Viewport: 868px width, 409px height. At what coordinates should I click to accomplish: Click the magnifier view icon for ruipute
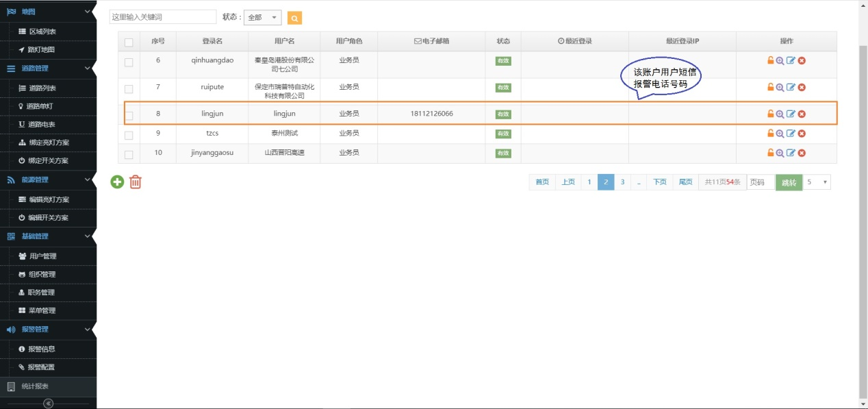pyautogui.click(x=780, y=87)
